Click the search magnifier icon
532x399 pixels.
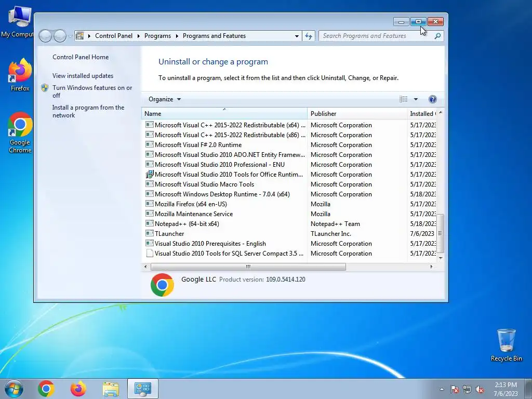[x=437, y=36]
